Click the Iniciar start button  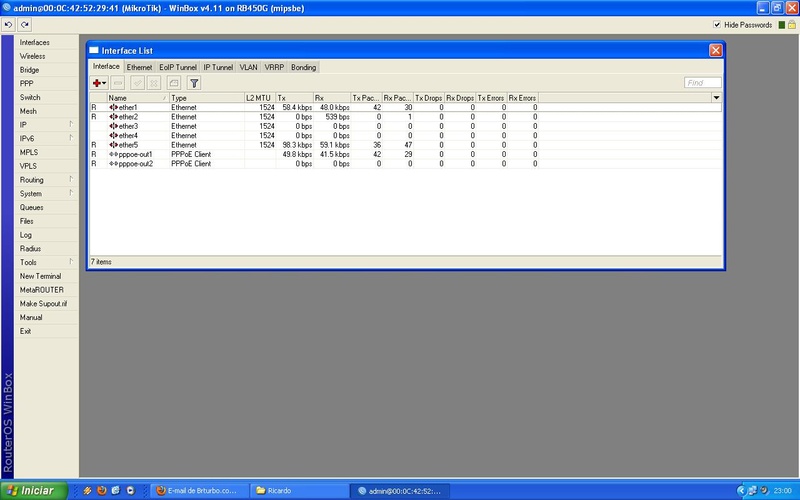pos(34,491)
